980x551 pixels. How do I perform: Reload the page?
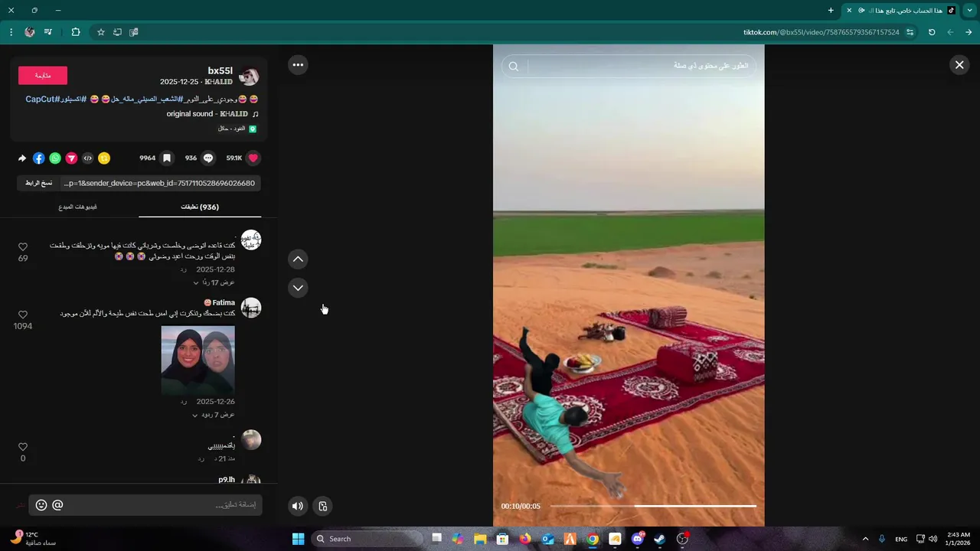point(932,32)
